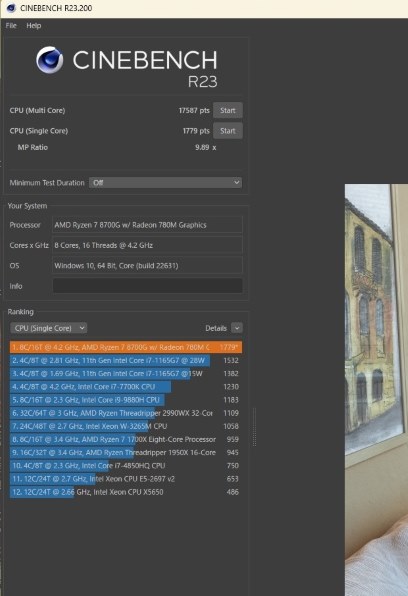The height and width of the screenshot is (596, 408).
Task: Select ranking row Threadripper 2990WX
Action: point(126,413)
